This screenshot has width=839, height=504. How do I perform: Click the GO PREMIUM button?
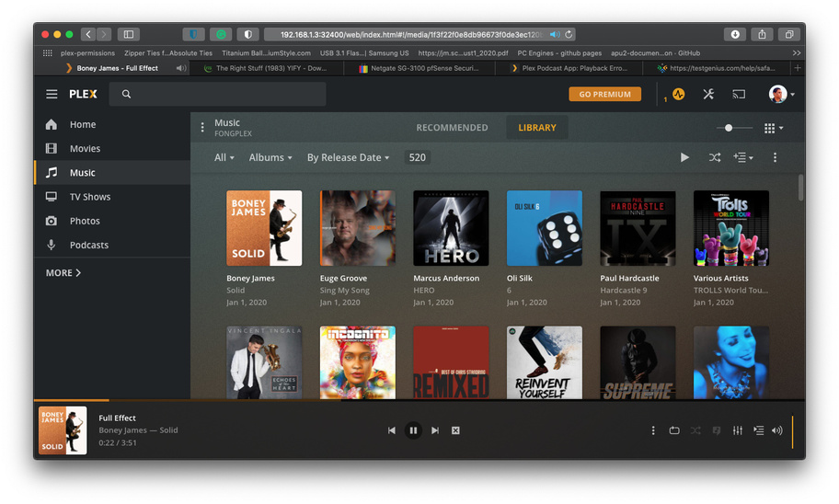pos(604,94)
